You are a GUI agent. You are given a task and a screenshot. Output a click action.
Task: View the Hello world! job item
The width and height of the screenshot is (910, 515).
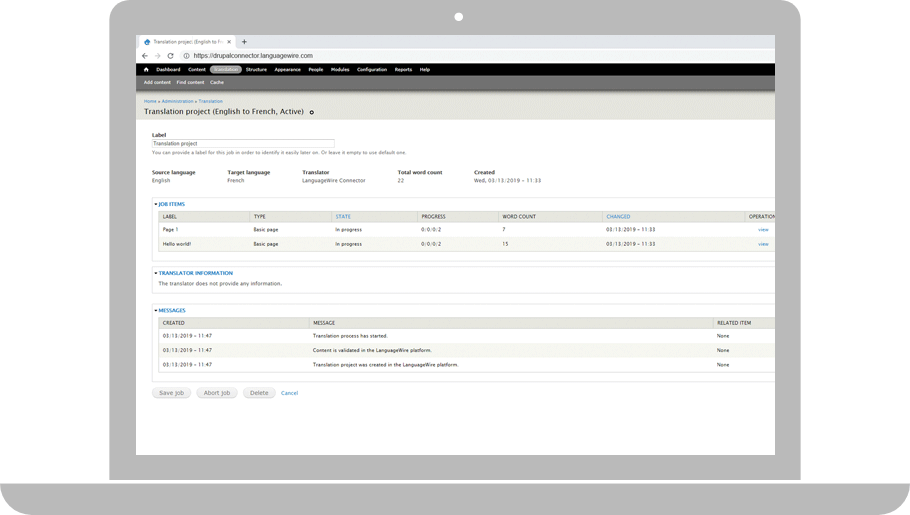pyautogui.click(x=763, y=244)
